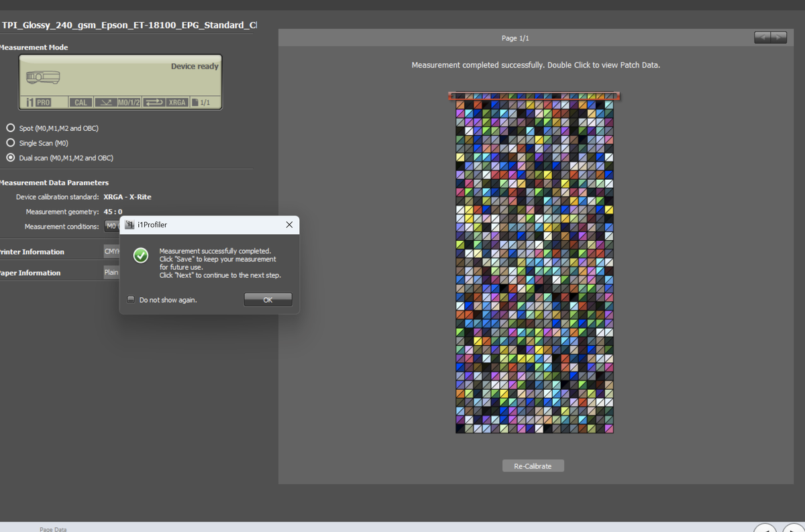Close the i1Profiler dialog
This screenshot has width=805, height=532.
click(289, 225)
